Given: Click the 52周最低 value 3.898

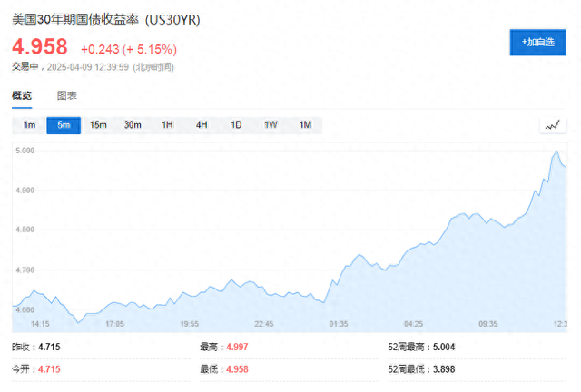Looking at the screenshot, I should click(444, 369).
